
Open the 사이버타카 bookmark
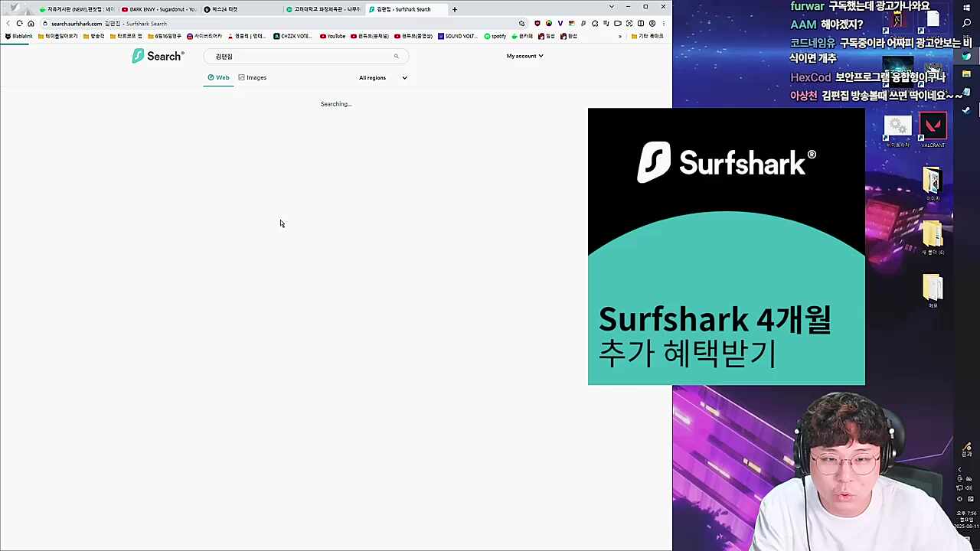[204, 36]
